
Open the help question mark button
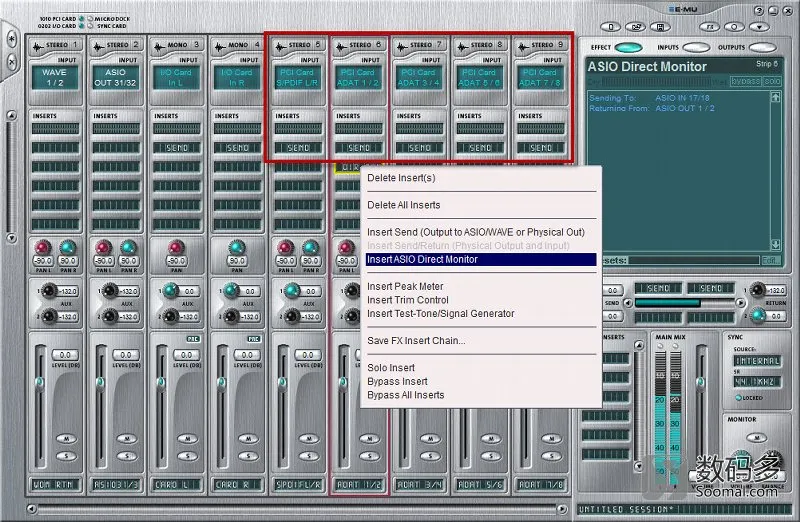click(x=759, y=11)
